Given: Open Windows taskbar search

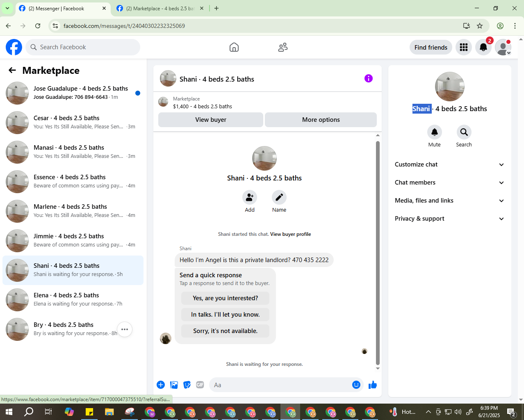Looking at the screenshot, I should (29, 412).
